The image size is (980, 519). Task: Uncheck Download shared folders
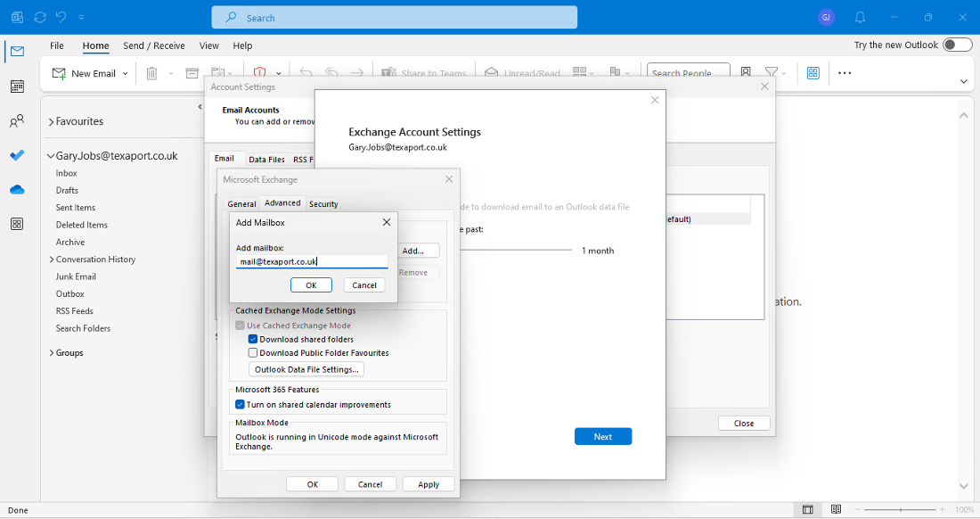point(253,339)
